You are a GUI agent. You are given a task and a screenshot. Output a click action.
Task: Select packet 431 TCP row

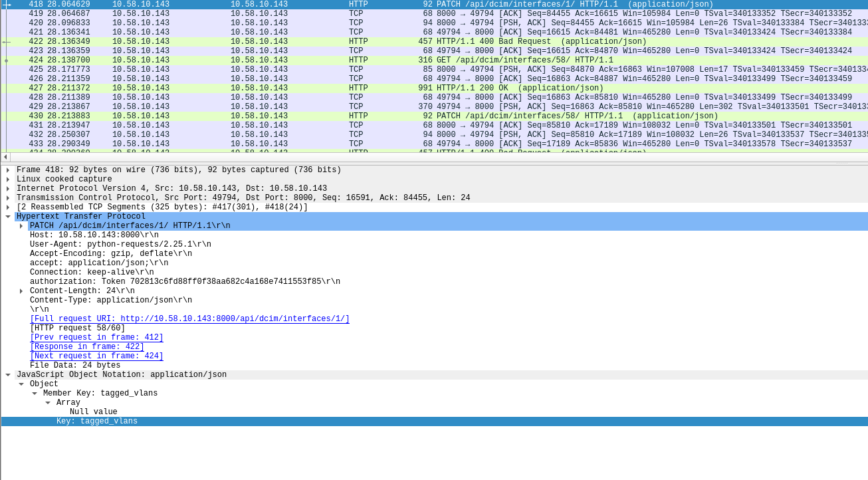(x=434, y=126)
